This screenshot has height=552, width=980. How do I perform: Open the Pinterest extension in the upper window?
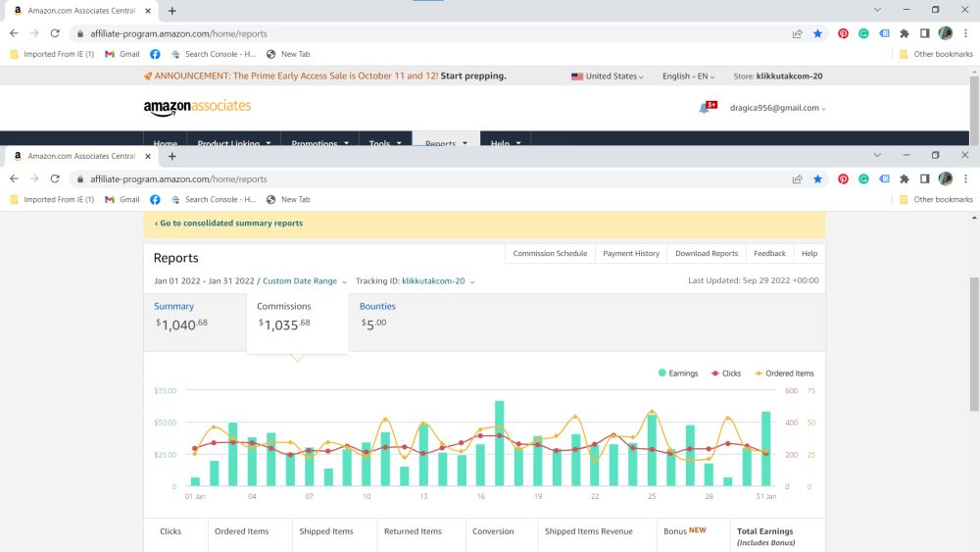[843, 33]
